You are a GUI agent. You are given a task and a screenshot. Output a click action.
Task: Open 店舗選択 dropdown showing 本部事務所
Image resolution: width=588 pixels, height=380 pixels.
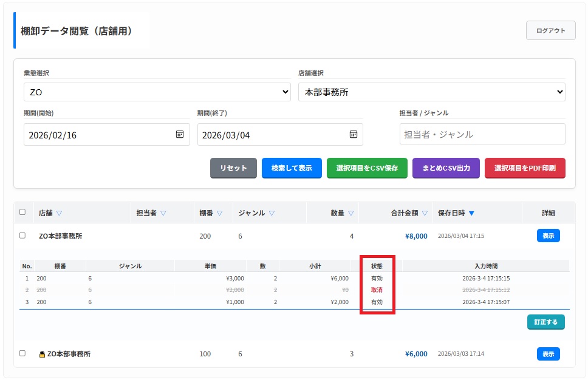tap(431, 92)
